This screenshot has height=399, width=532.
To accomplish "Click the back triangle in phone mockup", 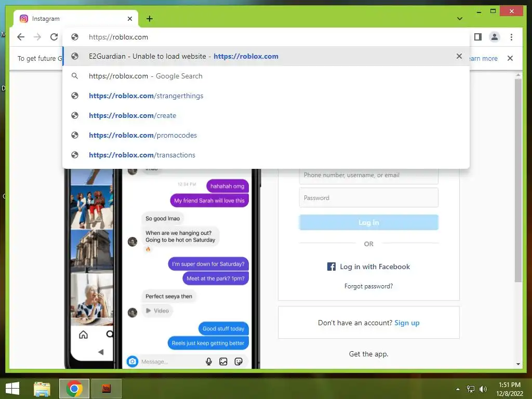I will [x=101, y=352].
